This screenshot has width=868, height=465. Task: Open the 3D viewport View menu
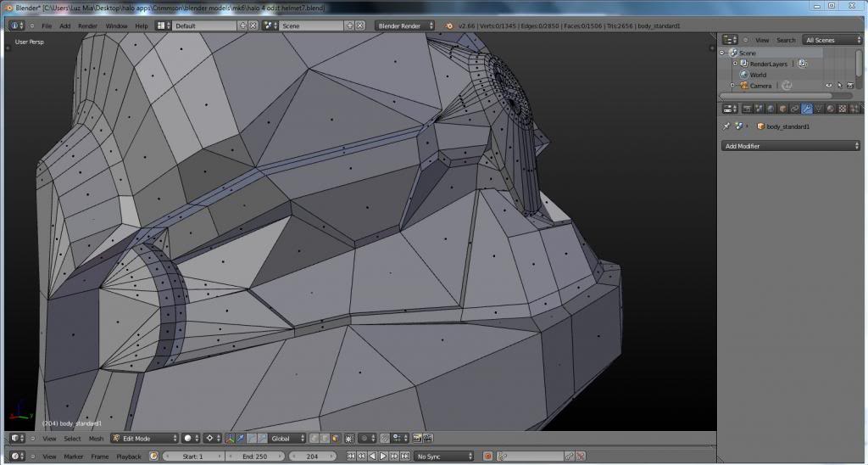point(49,439)
